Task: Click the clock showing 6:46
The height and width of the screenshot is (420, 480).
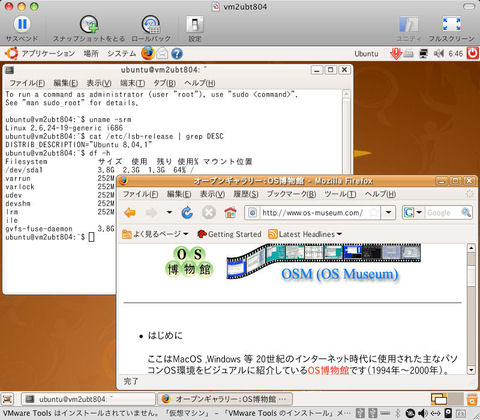Action: [x=455, y=54]
